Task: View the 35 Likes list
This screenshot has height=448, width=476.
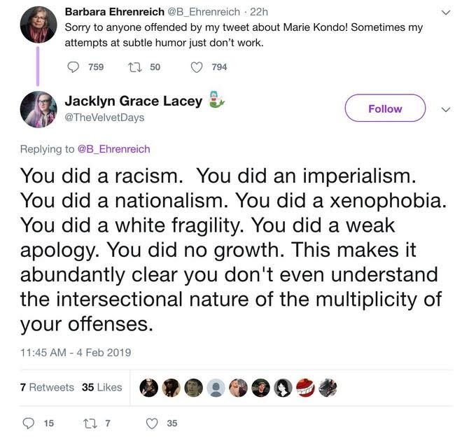Action: pyautogui.click(x=102, y=387)
